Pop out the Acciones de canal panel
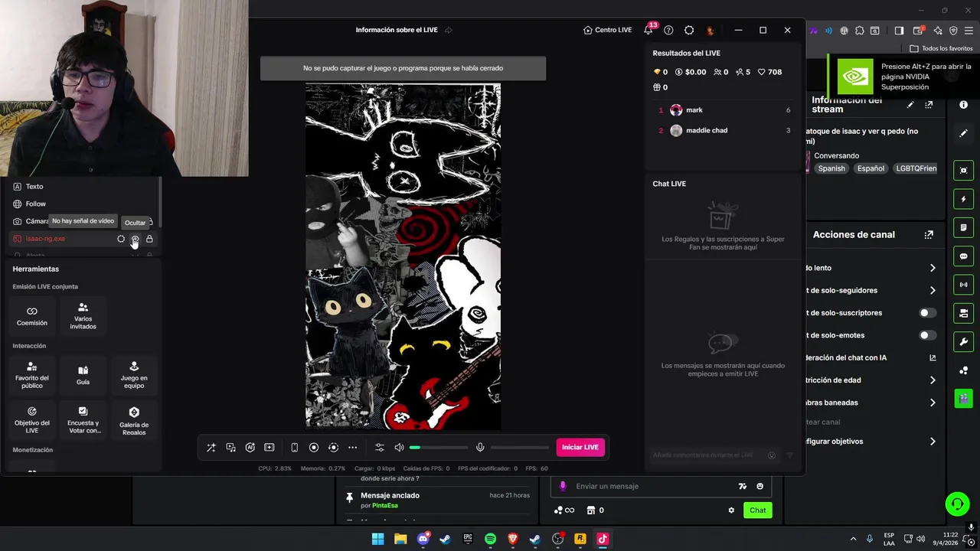Screen dimensions: 980x551 click(929, 235)
